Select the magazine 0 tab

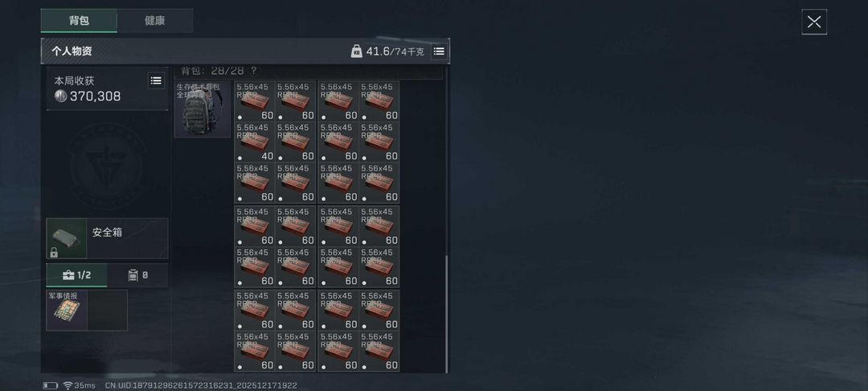(x=138, y=275)
